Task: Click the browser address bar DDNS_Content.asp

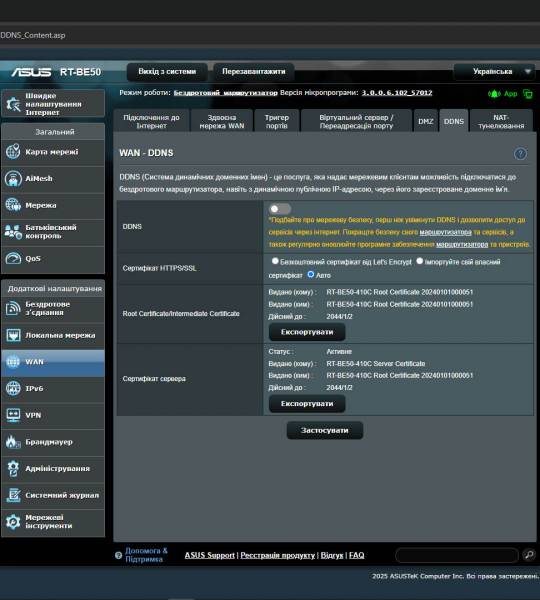Action: click(x=33, y=35)
